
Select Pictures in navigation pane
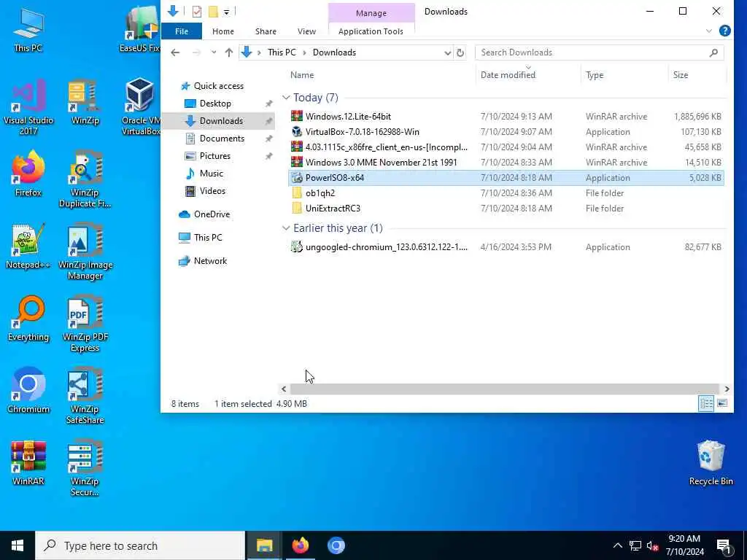[215, 156]
